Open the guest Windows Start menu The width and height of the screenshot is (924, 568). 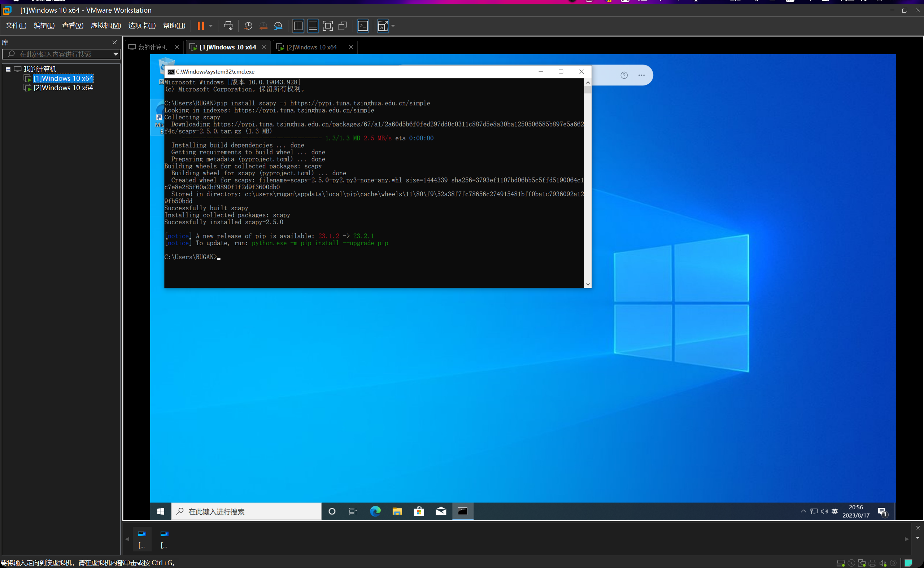click(x=161, y=511)
